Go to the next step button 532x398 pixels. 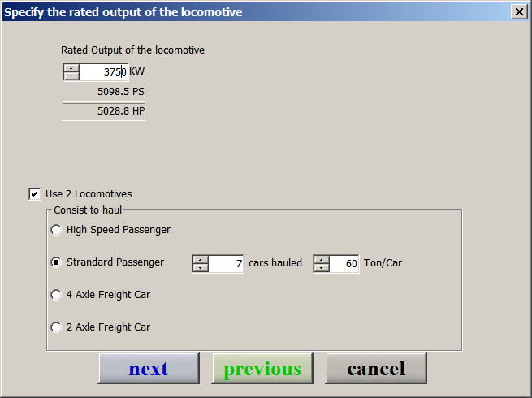(149, 368)
